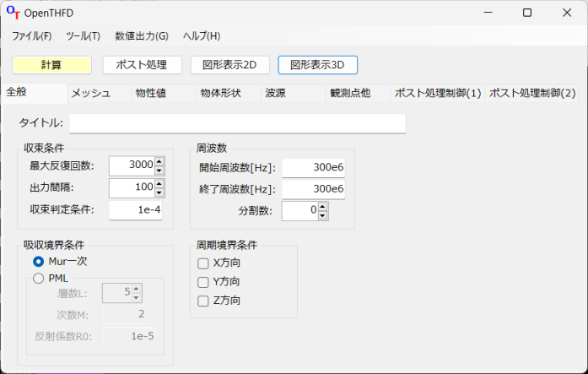Enable the Z方向 periodic boundary checkbox
The width and height of the screenshot is (588, 374).
tap(202, 301)
